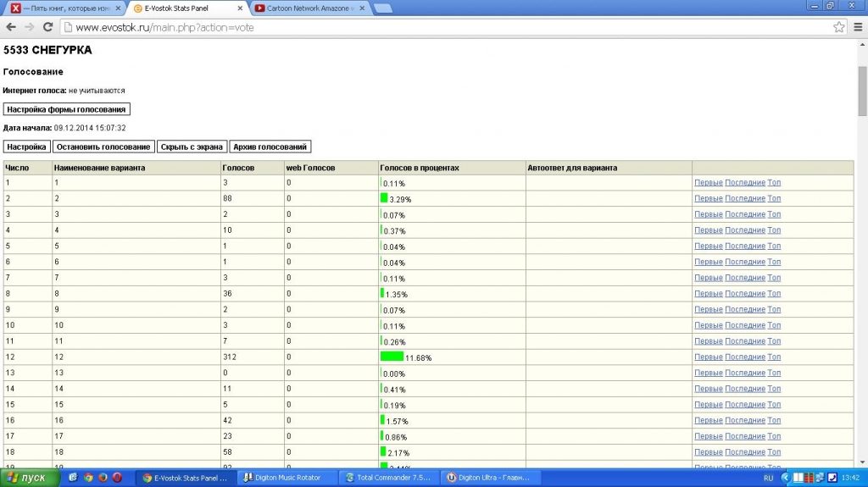
Task: Bookmark this page with the star icon
Action: 838,27
